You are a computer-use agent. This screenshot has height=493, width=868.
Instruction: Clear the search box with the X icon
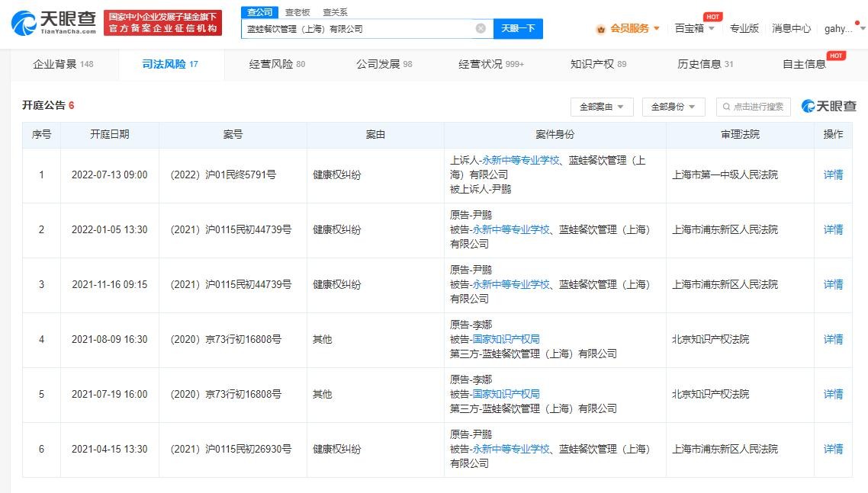pos(481,28)
